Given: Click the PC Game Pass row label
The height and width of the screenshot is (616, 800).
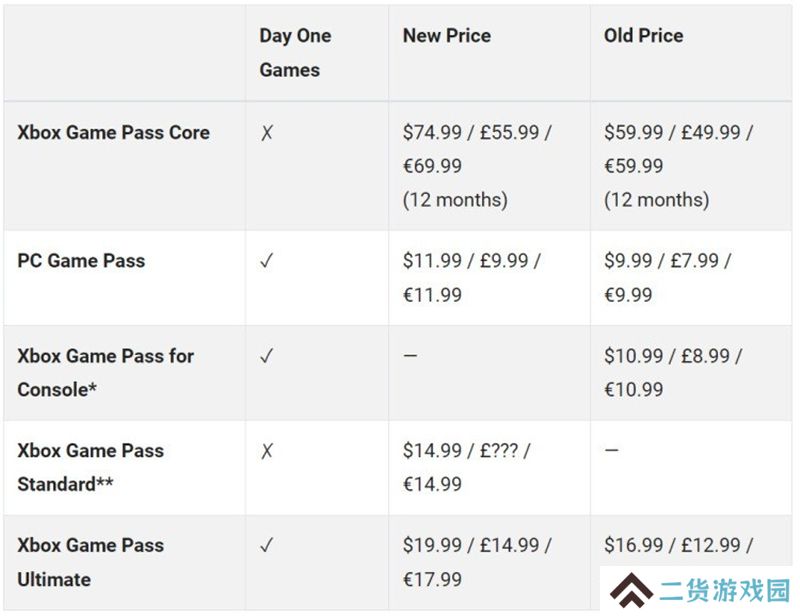Looking at the screenshot, I should (x=81, y=261).
